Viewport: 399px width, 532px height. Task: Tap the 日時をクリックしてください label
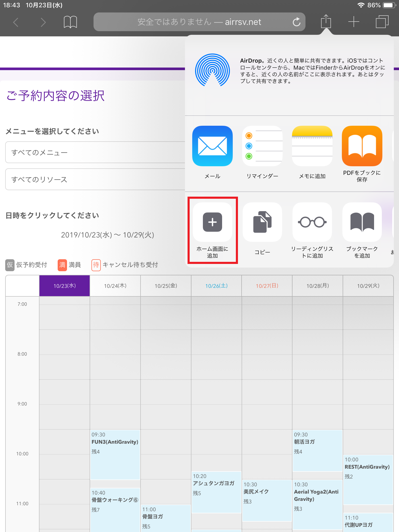[52, 216]
